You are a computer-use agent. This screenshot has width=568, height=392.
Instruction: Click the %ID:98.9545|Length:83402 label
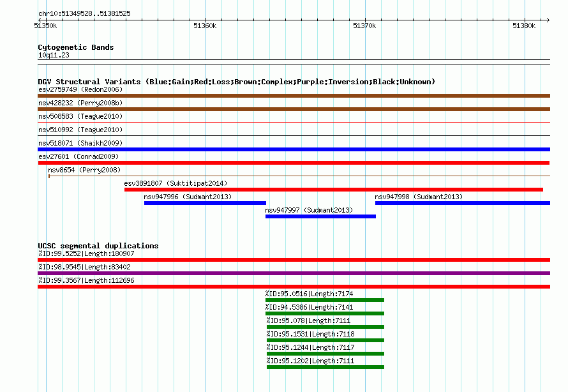point(84,267)
